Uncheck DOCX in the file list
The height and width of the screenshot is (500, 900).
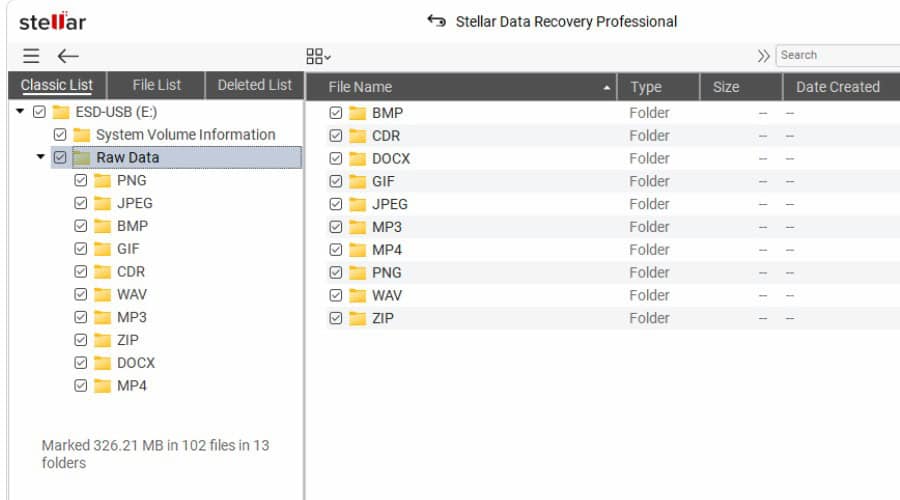[x=336, y=158]
